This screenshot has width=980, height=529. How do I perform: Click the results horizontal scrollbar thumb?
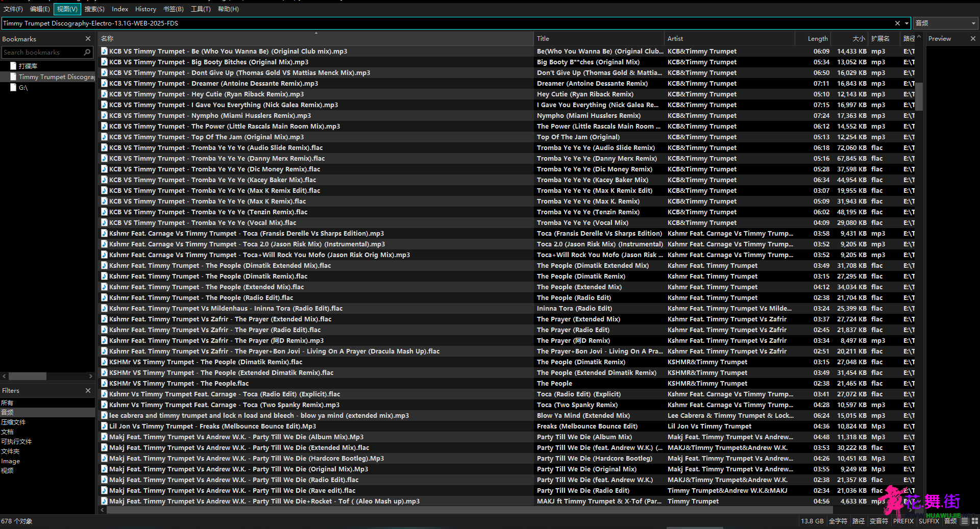470,510
